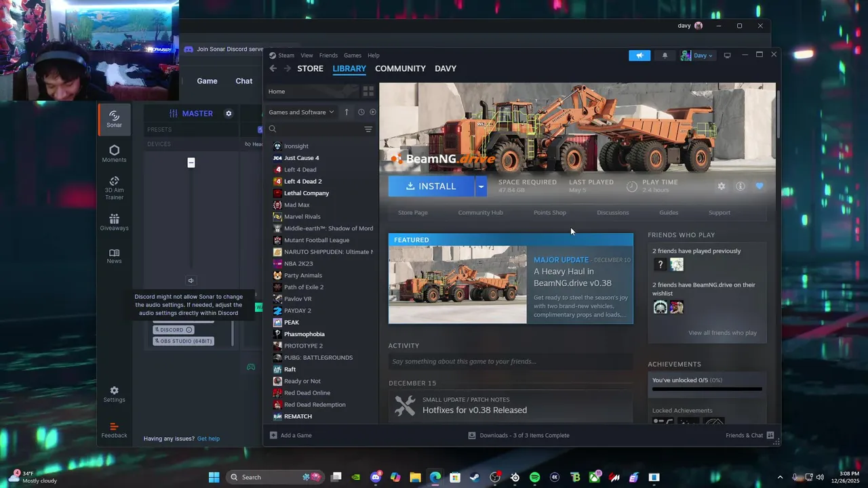868x488 pixels.
Task: Click the Steam announcements megaphone button
Action: [639, 56]
